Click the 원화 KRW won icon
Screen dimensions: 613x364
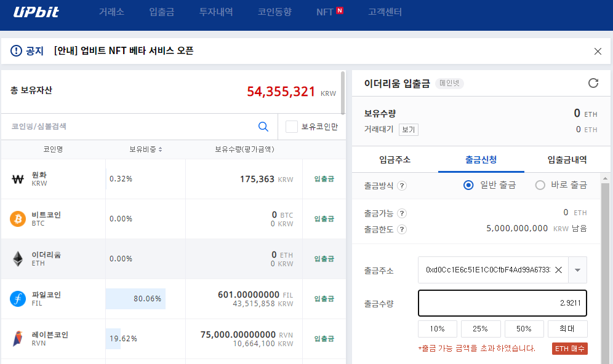(x=18, y=180)
